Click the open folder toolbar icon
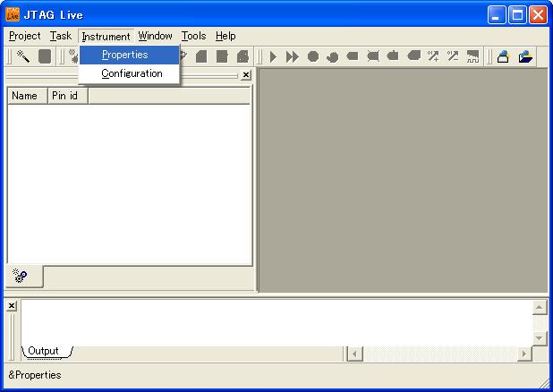The height and width of the screenshot is (392, 553). [525, 56]
